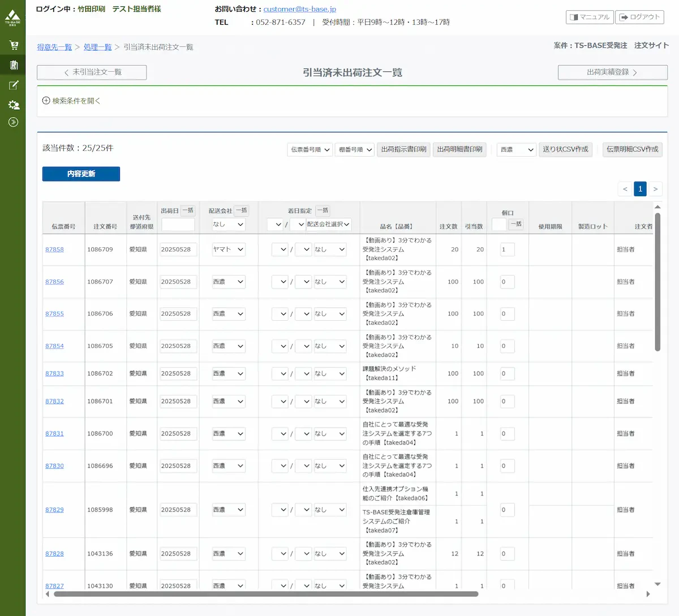Switch to 未引当注文一覧 view
This screenshot has width=679, height=616.
(92, 72)
